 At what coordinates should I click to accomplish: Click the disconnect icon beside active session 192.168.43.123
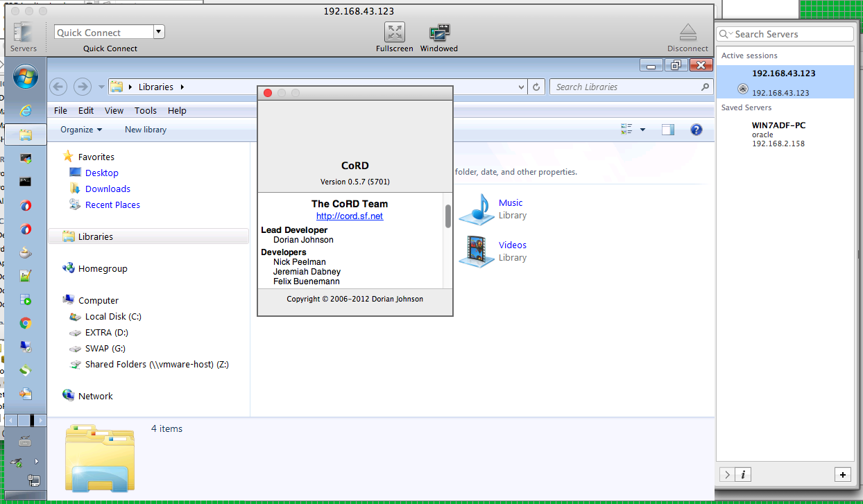[x=742, y=89]
